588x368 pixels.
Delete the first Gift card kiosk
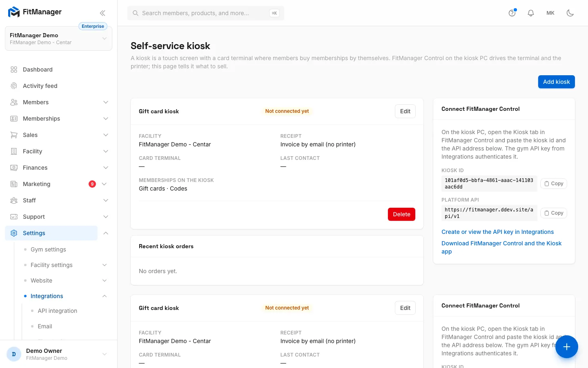(401, 214)
